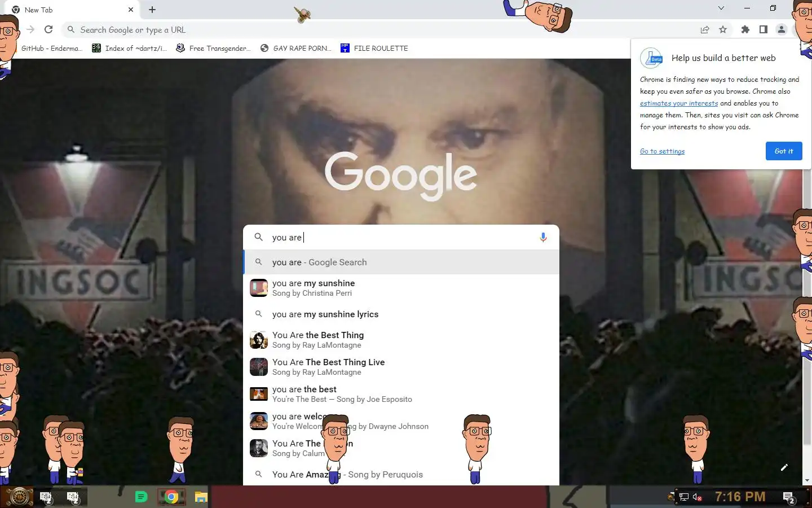Click the 'You Are the Best Thing' album thumbnail

pos(259,340)
